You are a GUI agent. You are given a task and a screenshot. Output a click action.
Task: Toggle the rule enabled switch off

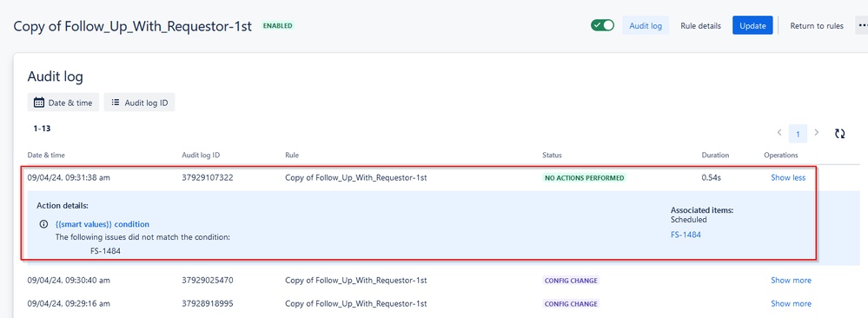coord(602,25)
